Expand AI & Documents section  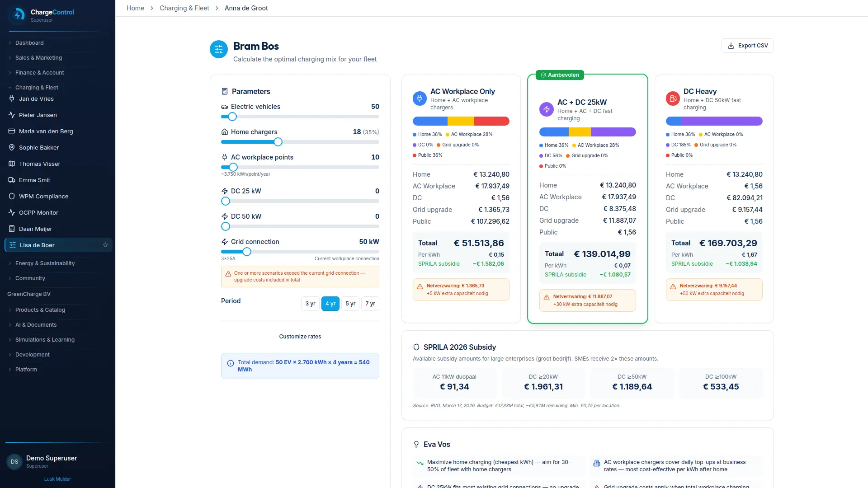[36, 325]
